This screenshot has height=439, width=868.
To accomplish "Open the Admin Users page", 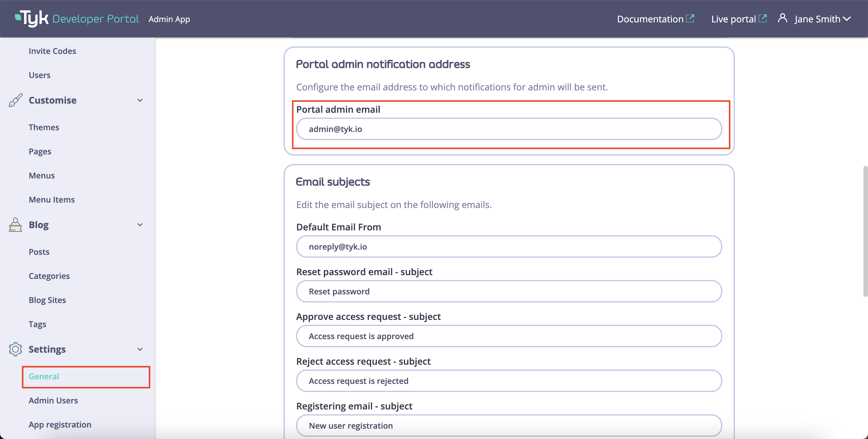I will coord(53,400).
